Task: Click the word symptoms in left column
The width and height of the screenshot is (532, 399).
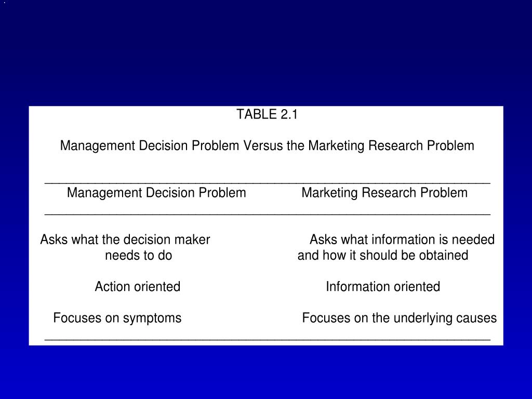Action: coord(152,318)
